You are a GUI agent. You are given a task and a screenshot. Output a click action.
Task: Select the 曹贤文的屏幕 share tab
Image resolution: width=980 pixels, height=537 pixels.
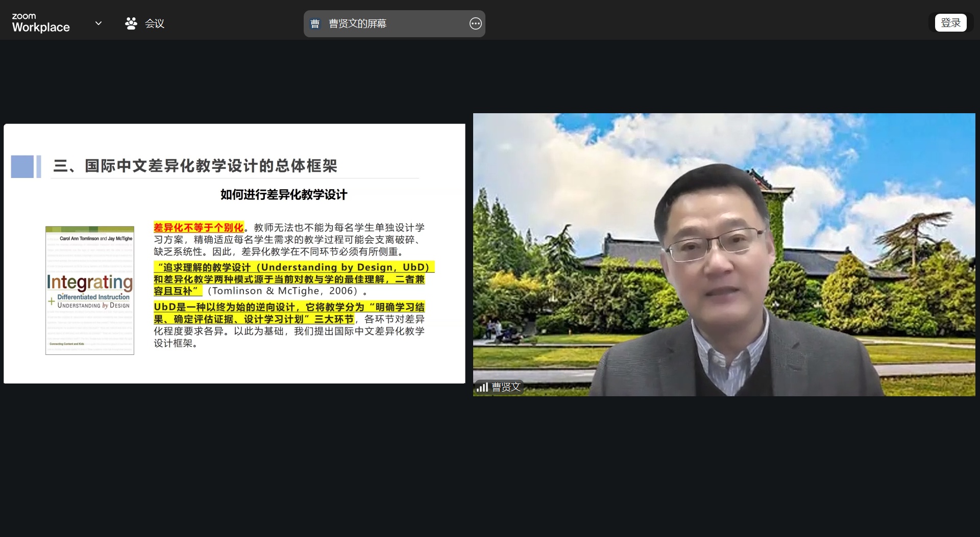pyautogui.click(x=357, y=23)
